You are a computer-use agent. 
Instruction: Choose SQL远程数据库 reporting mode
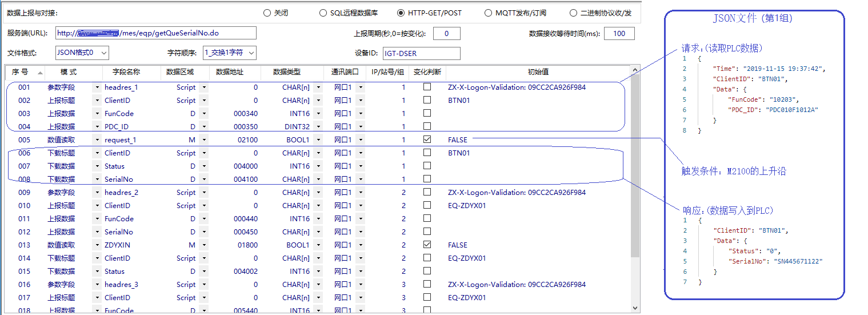click(x=324, y=13)
